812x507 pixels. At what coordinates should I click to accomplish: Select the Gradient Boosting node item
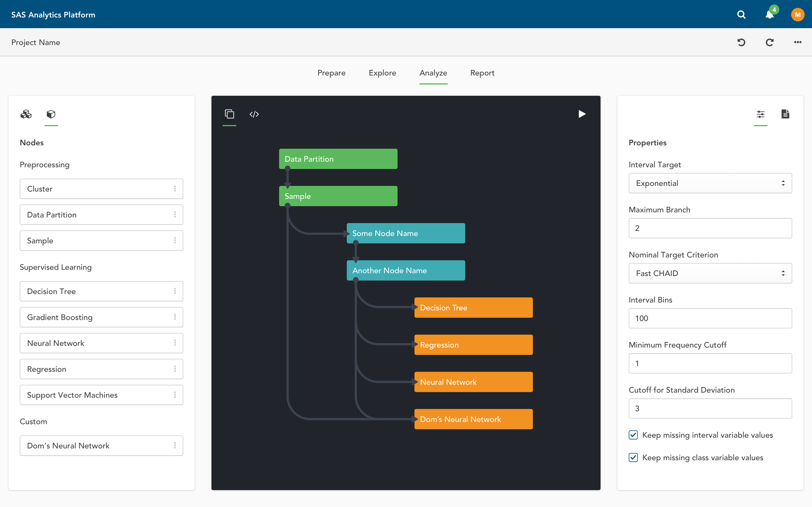[x=101, y=317]
